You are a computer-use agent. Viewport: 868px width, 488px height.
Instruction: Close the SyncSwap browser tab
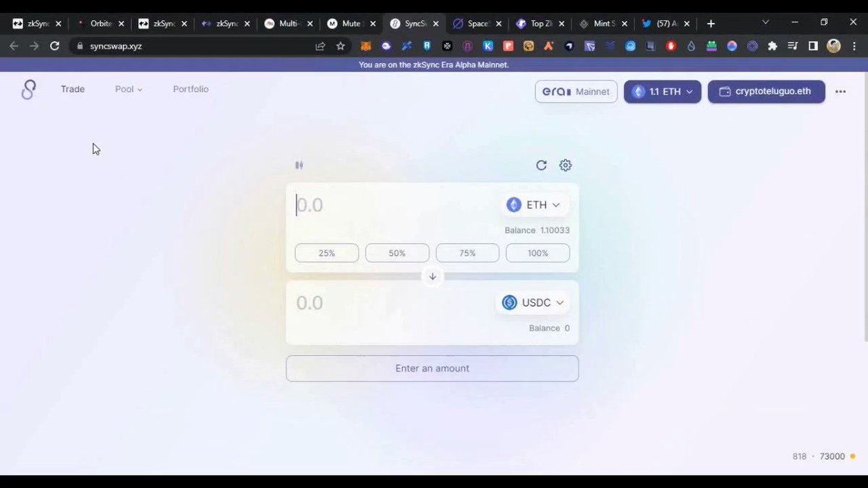pos(435,23)
